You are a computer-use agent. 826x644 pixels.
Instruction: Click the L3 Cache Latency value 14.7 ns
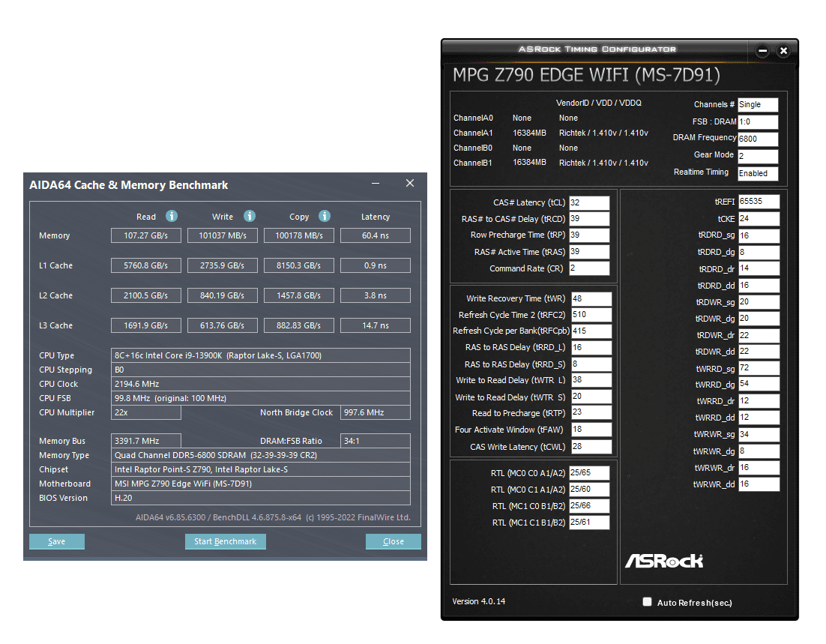(376, 325)
